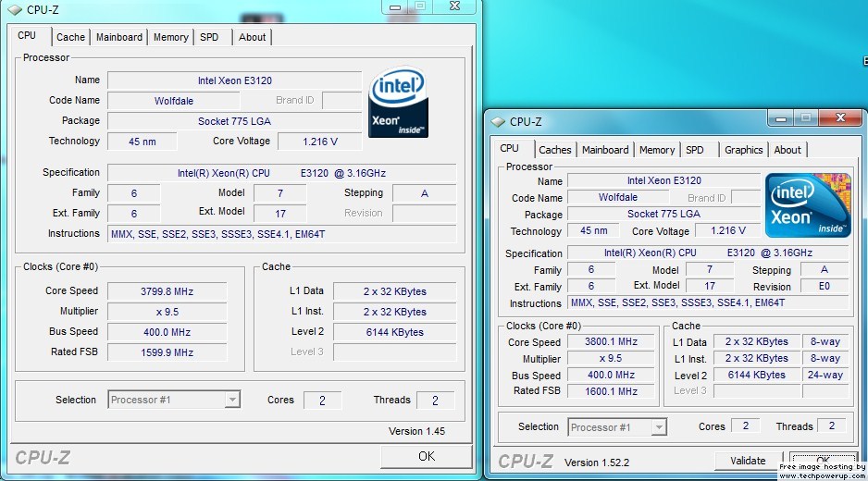Select SPD tab in left CPU-Z window
Viewport: 868px width, 481px height.
click(209, 37)
